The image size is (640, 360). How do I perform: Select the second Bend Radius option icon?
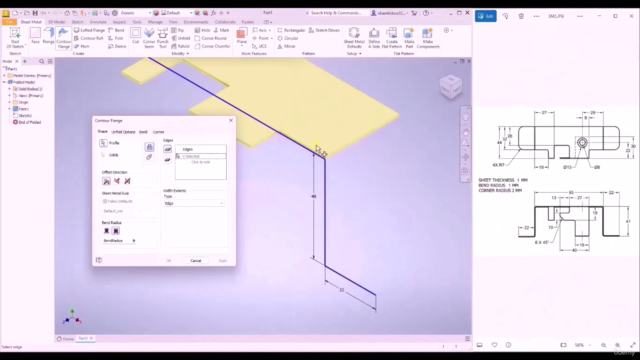116,231
